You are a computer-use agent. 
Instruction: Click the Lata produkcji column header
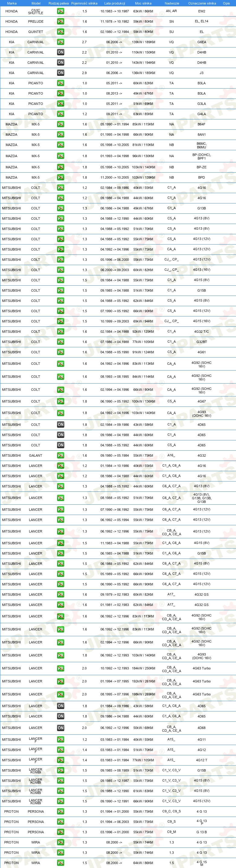[x=115, y=3]
